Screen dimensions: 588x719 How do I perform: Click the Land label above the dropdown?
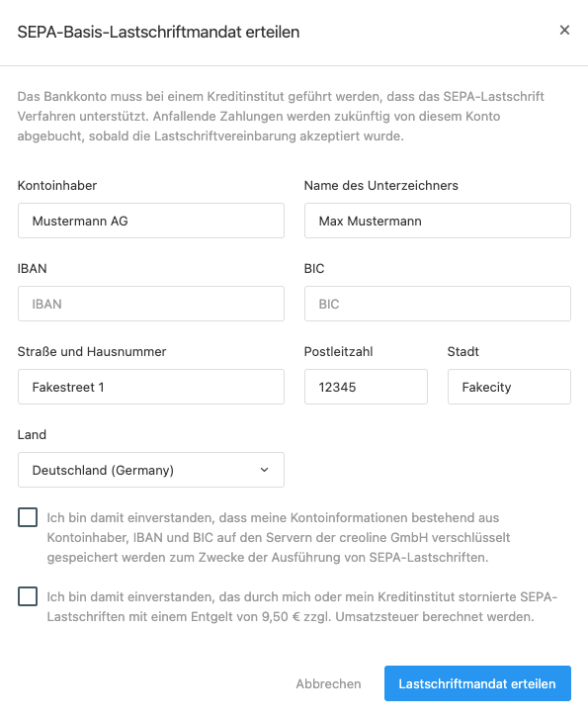click(x=32, y=434)
